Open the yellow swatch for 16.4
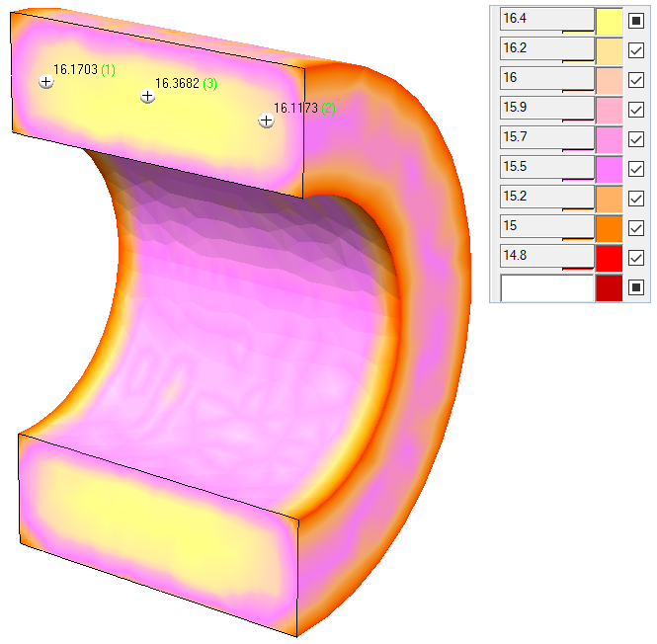Screen dimensions: 657x644 click(x=610, y=21)
